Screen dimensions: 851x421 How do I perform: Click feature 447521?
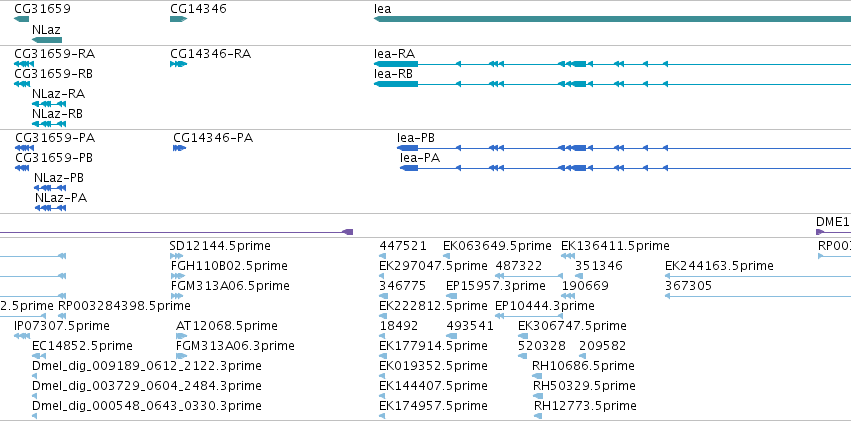point(403,246)
